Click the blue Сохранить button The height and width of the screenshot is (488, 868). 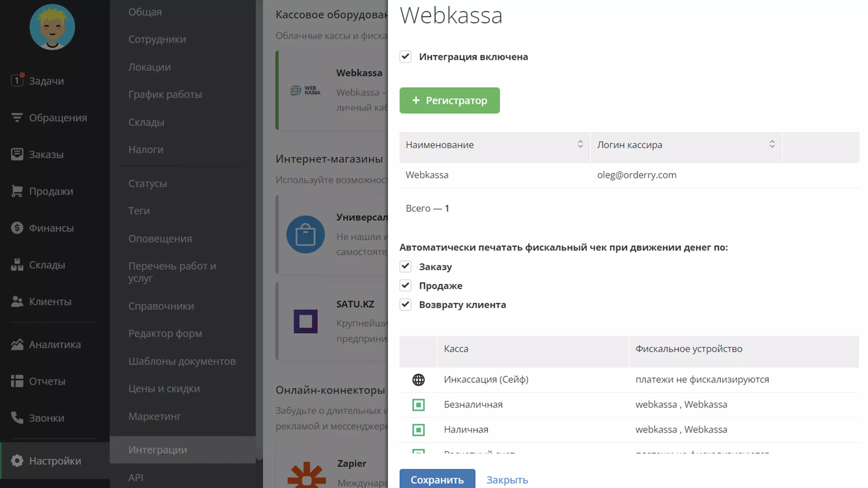point(437,479)
